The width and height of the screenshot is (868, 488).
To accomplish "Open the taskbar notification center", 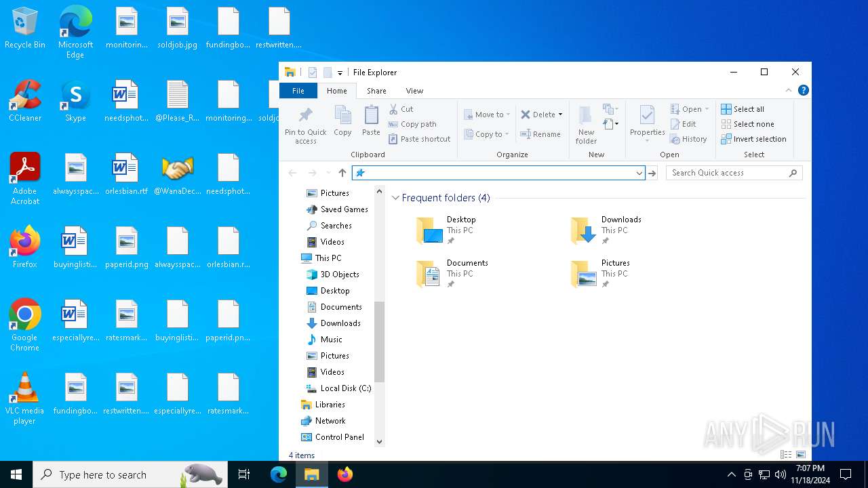I will coord(846,474).
